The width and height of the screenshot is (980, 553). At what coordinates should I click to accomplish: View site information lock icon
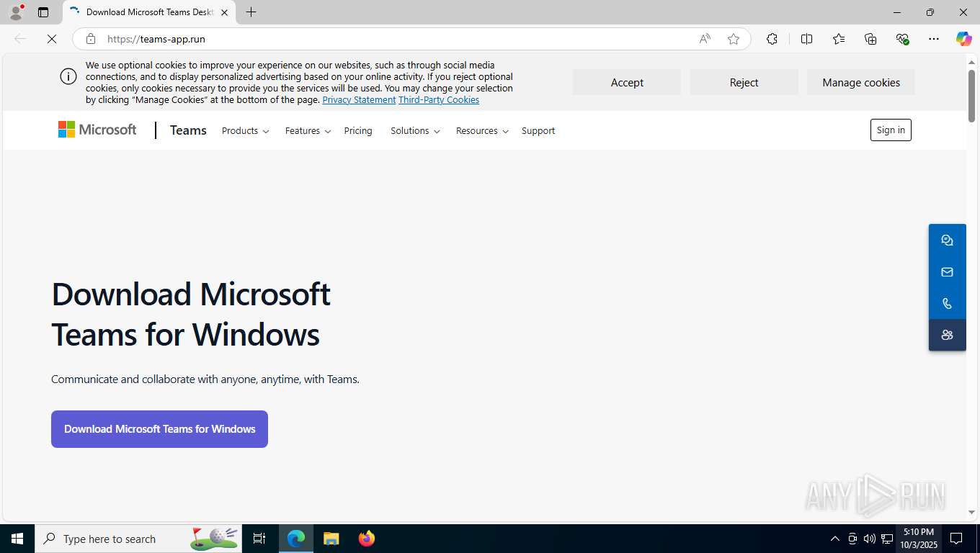(x=91, y=39)
